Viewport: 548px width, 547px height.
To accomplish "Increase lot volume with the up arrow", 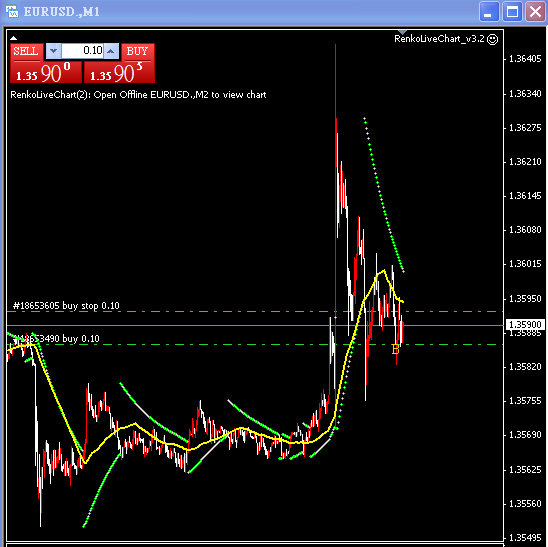I will [x=111, y=51].
